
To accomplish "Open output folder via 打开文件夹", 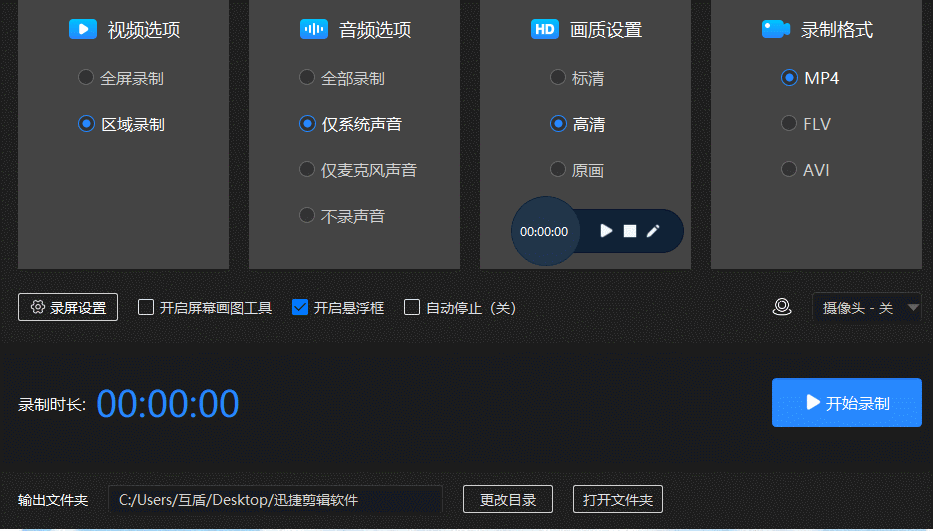I will coord(617,499).
